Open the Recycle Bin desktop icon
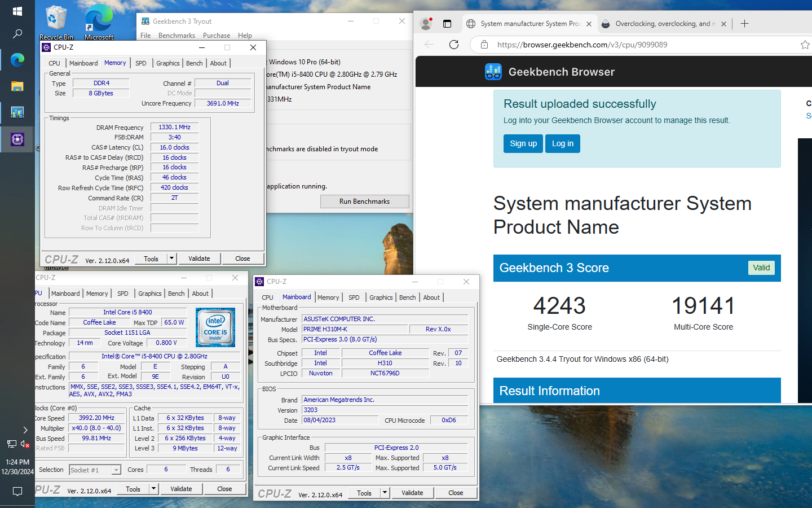 coord(56,23)
